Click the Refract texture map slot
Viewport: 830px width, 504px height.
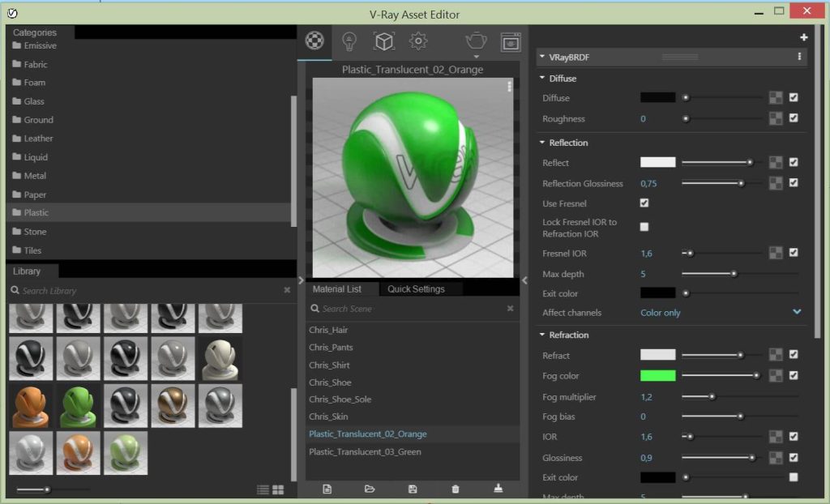776,355
